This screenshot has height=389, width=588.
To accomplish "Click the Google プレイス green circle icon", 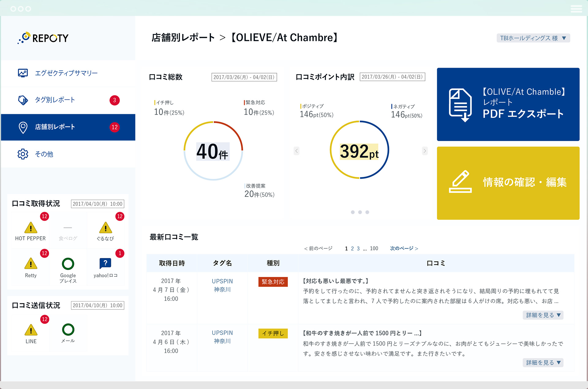I will coord(68,264).
